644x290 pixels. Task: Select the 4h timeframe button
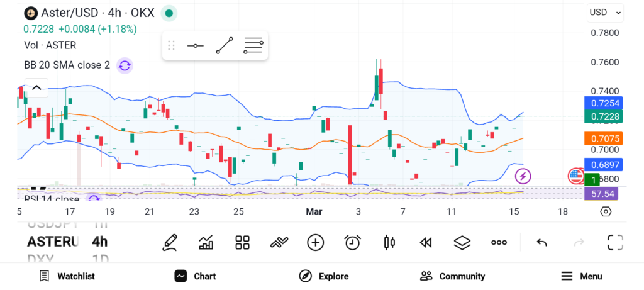coord(99,242)
